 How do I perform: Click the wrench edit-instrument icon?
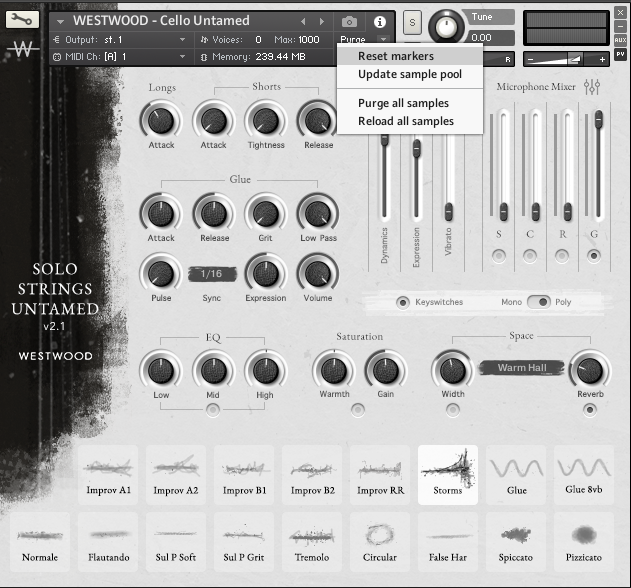(x=23, y=19)
